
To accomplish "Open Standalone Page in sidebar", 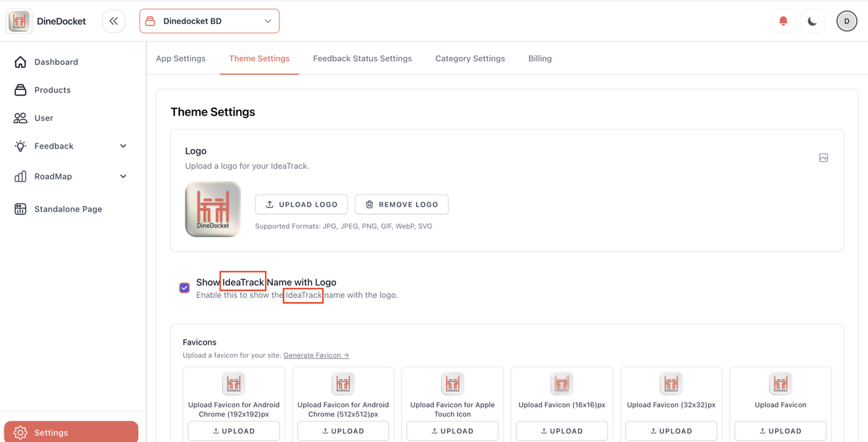I will [x=68, y=209].
